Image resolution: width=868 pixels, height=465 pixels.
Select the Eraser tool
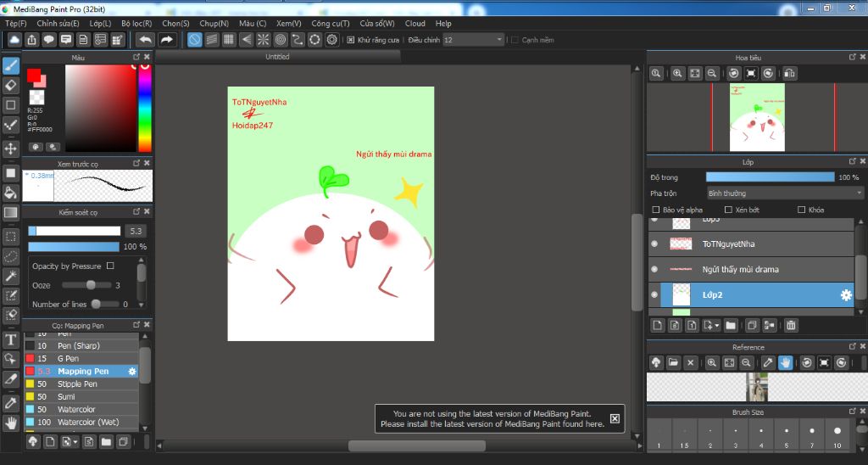[x=11, y=86]
